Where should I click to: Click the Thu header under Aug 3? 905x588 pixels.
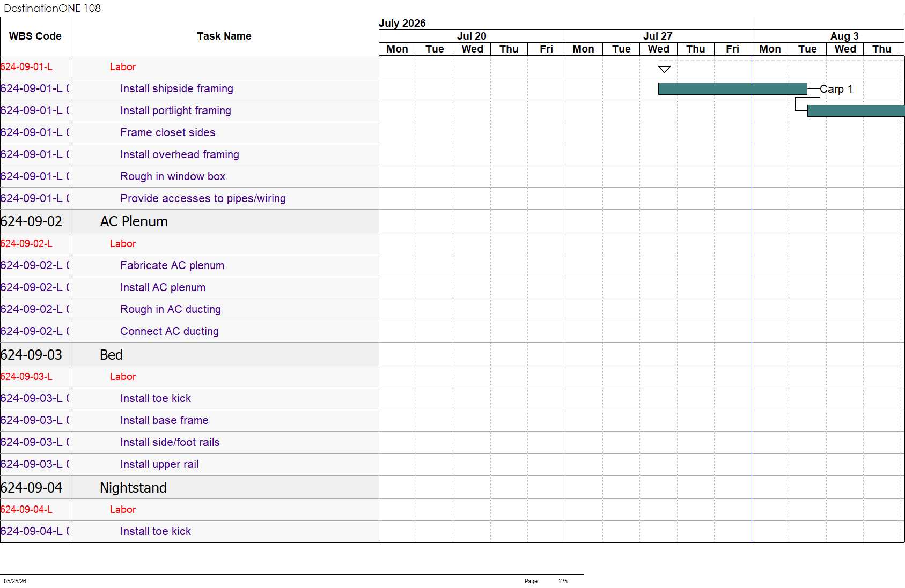coord(881,49)
